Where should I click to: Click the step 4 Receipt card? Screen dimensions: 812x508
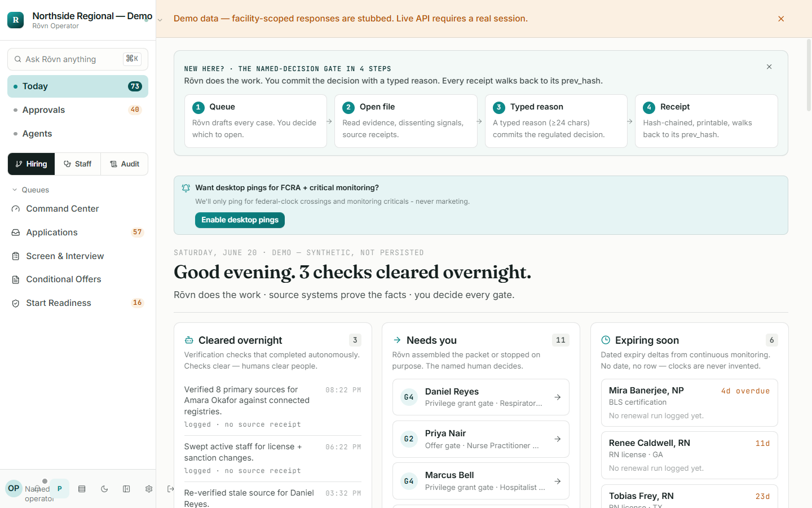pos(707,121)
